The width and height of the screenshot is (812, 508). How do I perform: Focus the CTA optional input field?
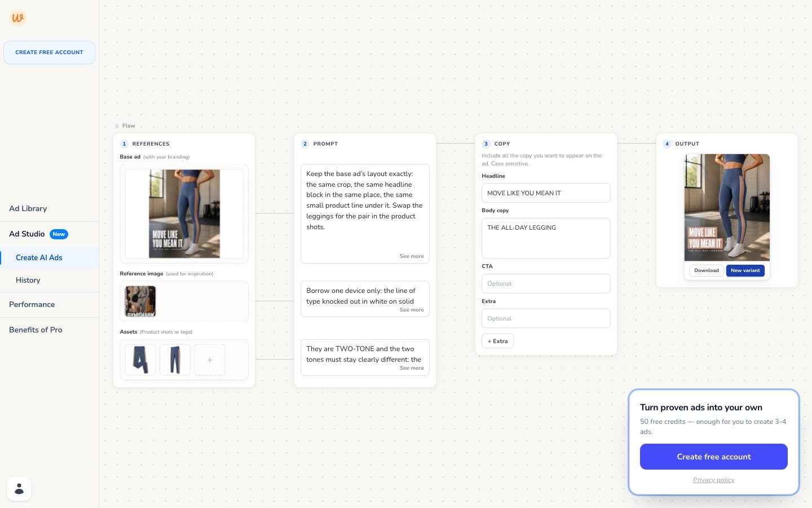click(546, 283)
